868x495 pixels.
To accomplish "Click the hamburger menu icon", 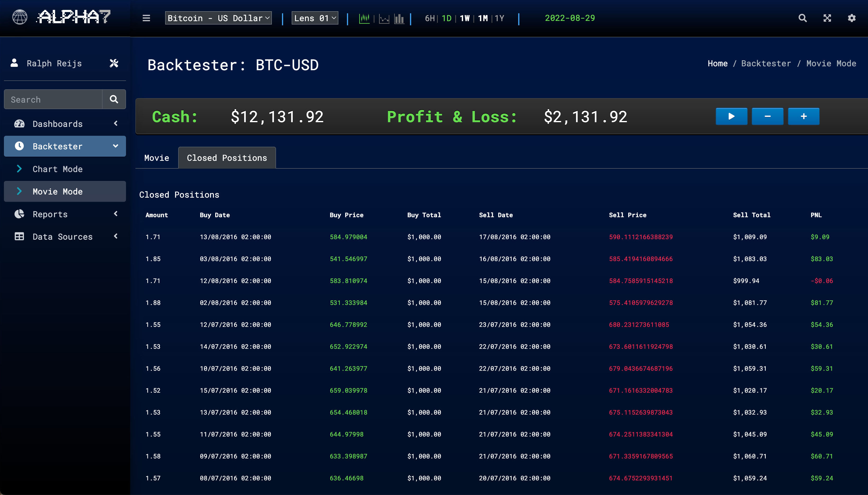I will pyautogui.click(x=146, y=18).
